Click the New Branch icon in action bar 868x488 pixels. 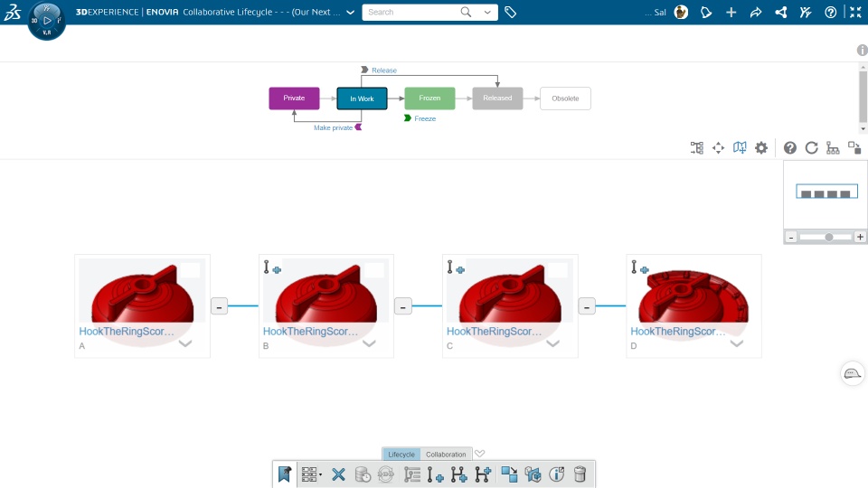tap(459, 474)
